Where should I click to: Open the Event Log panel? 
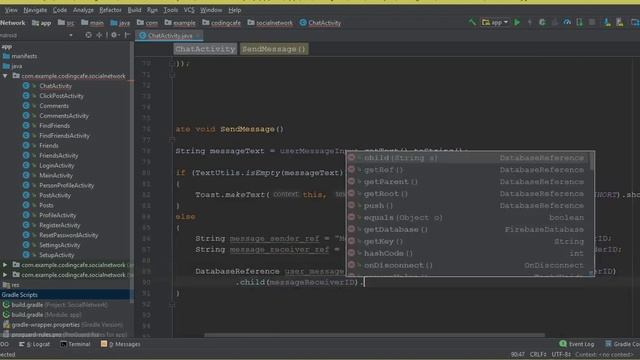pyautogui.click(x=576, y=344)
